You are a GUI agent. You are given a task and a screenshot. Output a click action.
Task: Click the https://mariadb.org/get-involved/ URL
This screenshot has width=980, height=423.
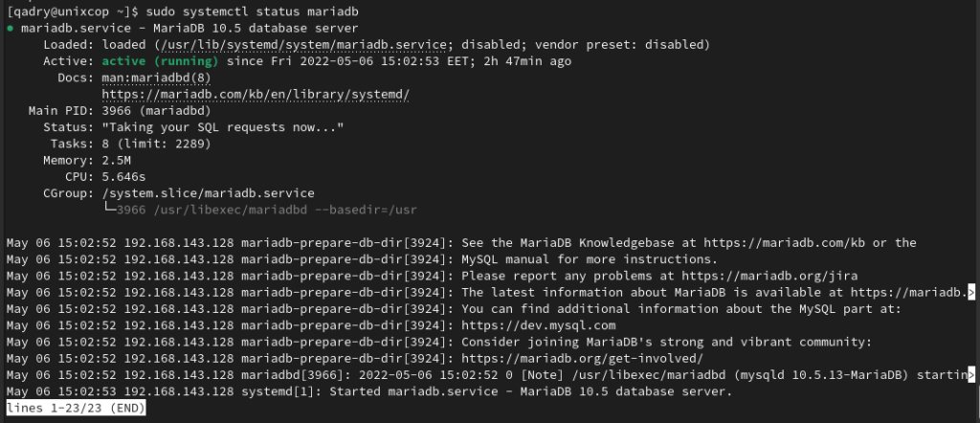point(583,359)
